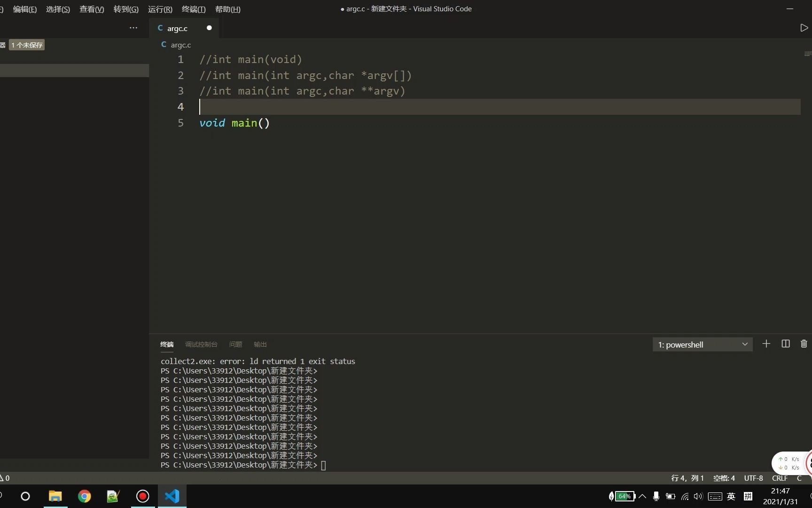Click line number 1 in the gutter
812x508 pixels.
click(x=180, y=59)
